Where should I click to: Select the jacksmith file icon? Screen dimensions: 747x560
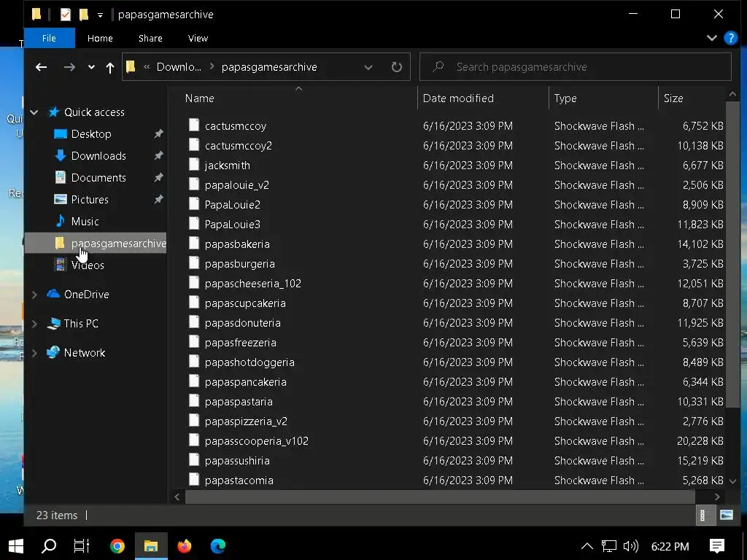pyautogui.click(x=194, y=165)
